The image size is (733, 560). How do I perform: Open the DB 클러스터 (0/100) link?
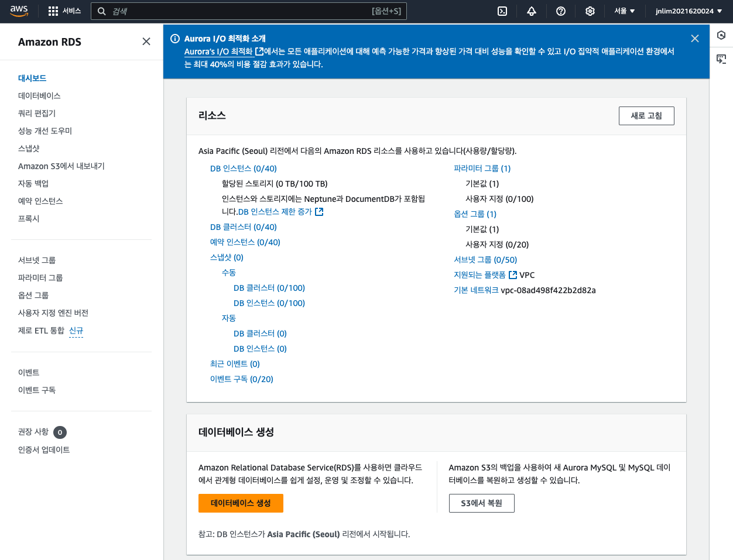click(x=269, y=288)
